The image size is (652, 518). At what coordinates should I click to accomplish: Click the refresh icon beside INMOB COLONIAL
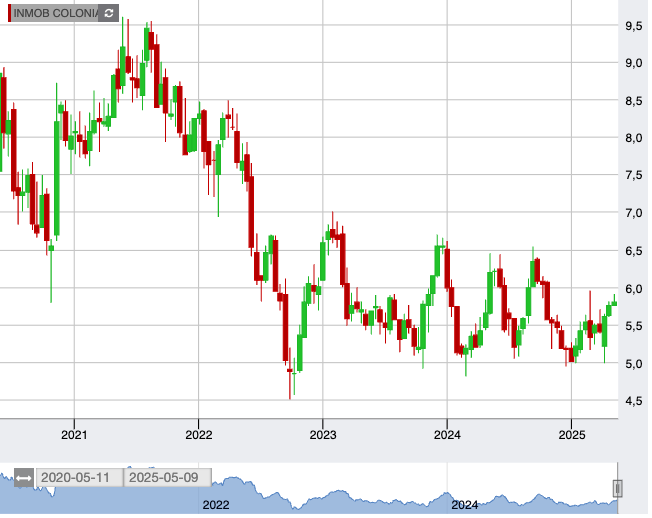coord(109,13)
